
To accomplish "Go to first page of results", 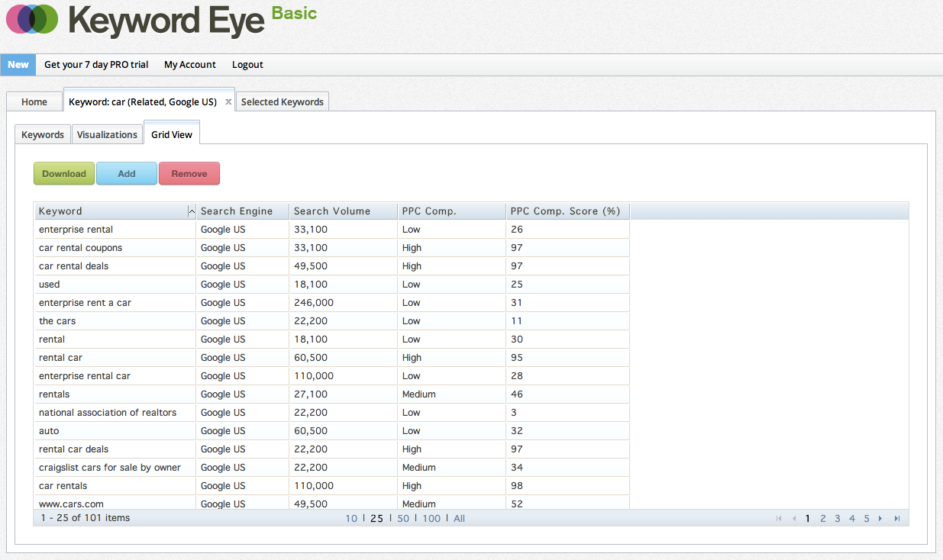I will coord(779,519).
